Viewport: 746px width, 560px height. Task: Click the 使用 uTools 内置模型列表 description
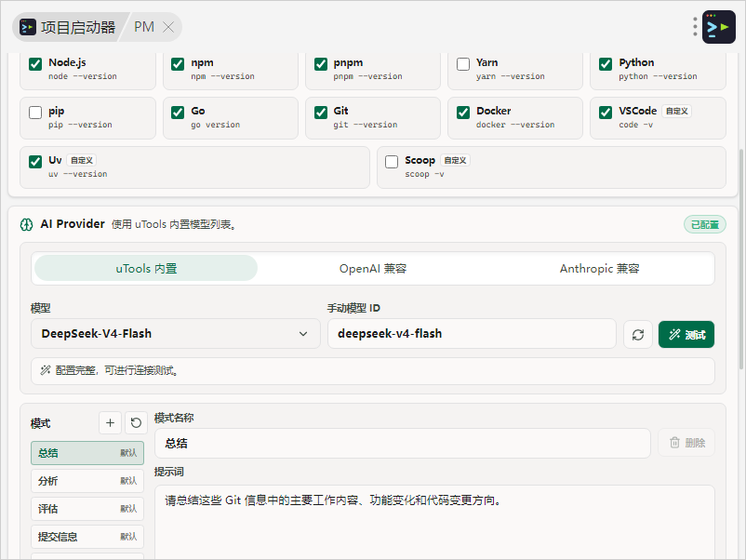pos(174,224)
